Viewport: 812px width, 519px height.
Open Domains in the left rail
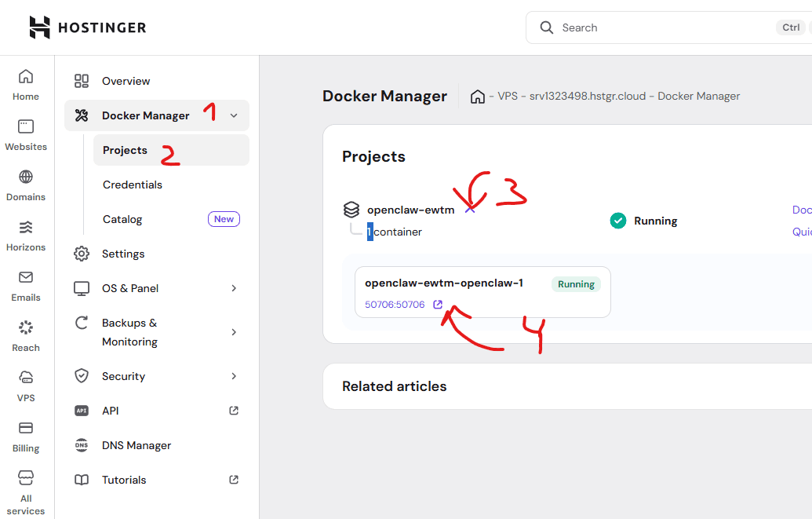point(26,185)
